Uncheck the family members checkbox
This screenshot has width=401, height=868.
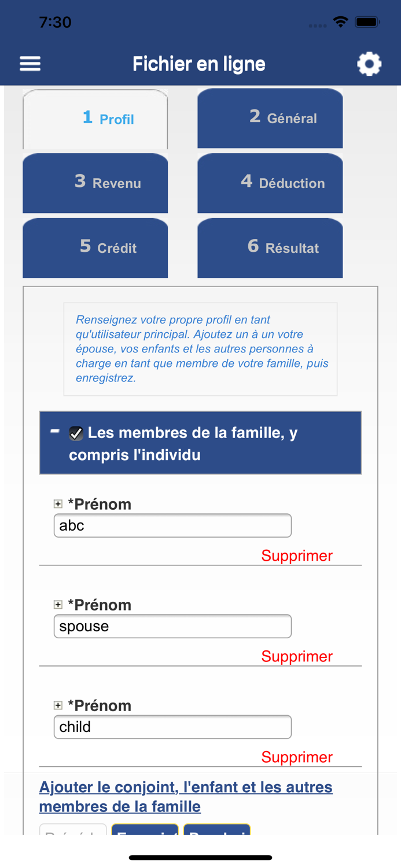click(x=75, y=433)
